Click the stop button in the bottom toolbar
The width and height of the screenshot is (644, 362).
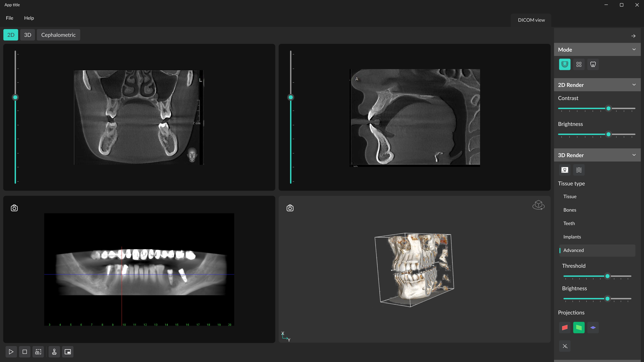click(x=25, y=352)
